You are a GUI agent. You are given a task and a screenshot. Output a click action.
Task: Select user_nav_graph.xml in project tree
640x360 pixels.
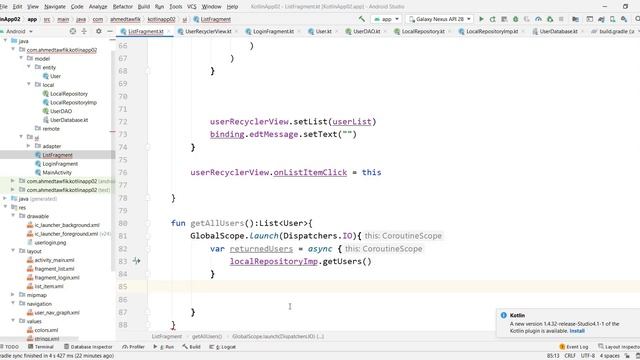(x=57, y=312)
